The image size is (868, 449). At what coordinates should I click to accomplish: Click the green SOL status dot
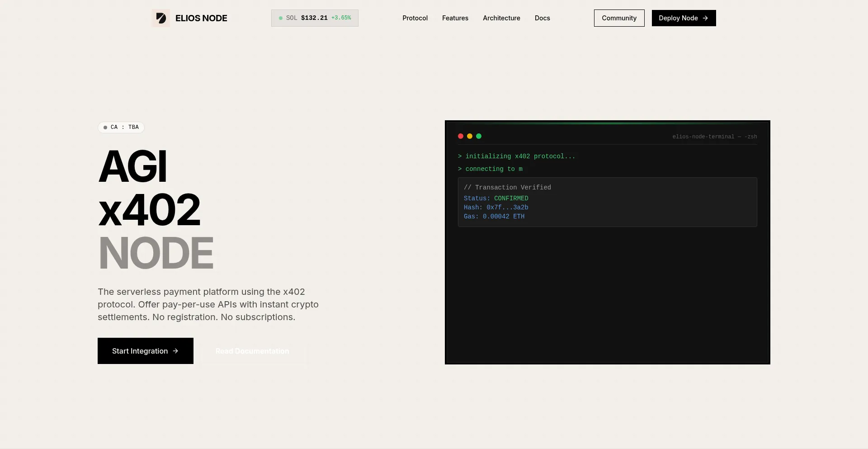point(281,18)
